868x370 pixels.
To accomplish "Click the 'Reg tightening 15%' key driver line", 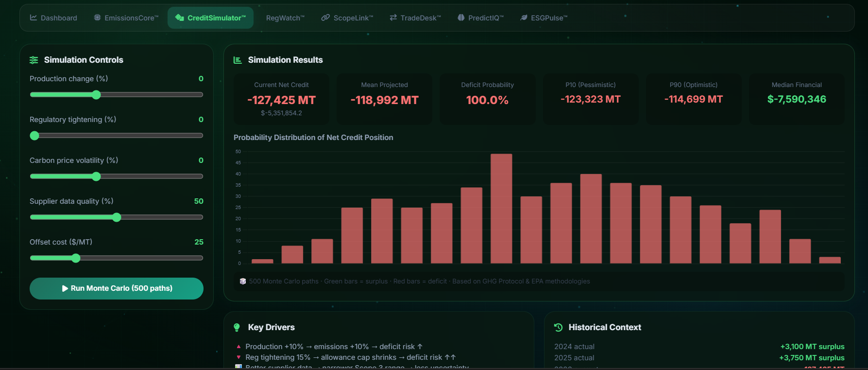I will [351, 357].
